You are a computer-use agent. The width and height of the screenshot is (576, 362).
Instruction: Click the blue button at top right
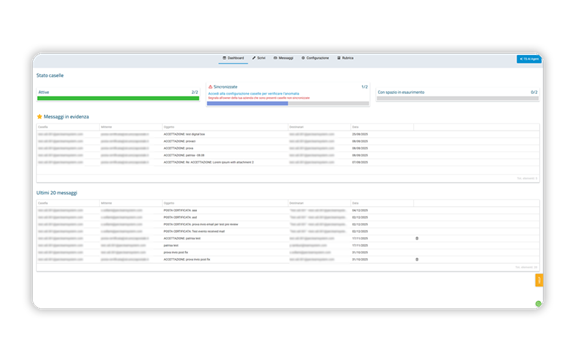[x=529, y=59]
